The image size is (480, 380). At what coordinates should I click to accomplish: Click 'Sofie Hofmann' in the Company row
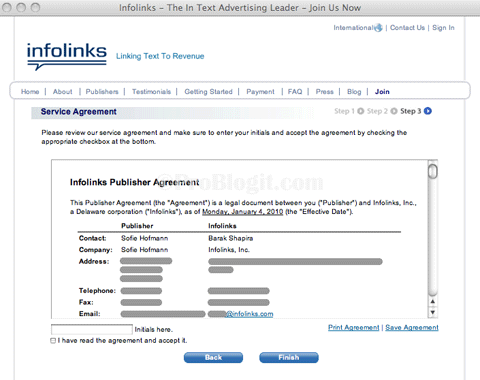[145, 250]
